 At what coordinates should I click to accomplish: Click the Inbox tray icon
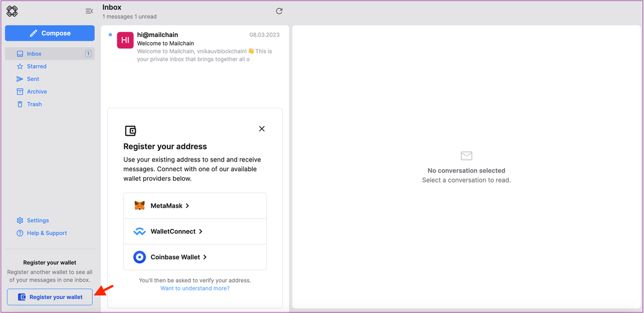20,54
